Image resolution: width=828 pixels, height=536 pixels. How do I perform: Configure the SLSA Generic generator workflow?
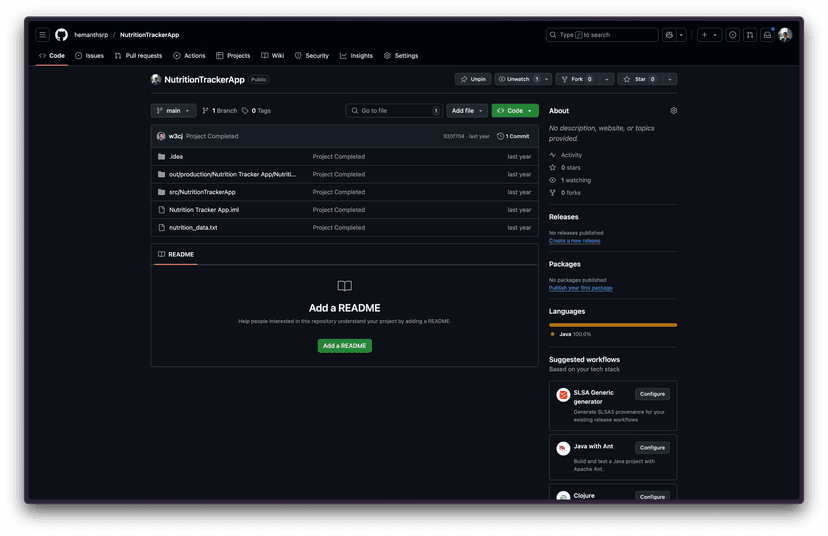tap(652, 394)
